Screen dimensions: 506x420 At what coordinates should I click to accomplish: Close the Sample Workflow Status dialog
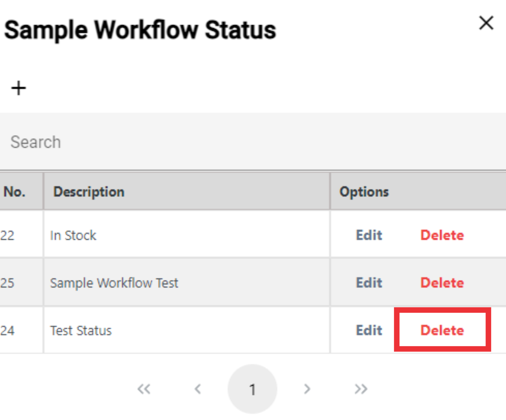[x=486, y=23]
